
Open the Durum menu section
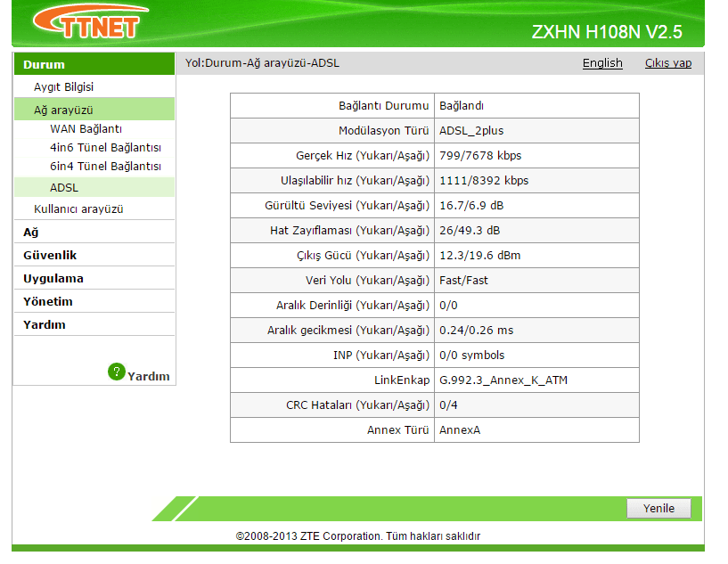[94, 64]
